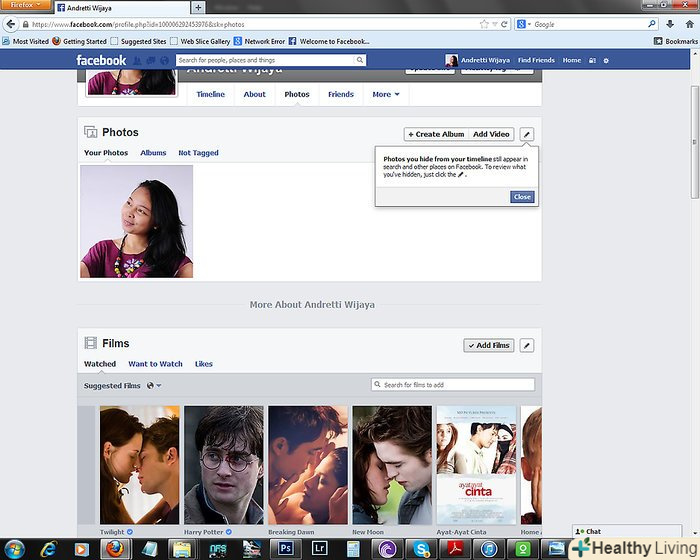Open the Bookmarks menu button
This screenshot has height=560, width=700.
click(675, 41)
